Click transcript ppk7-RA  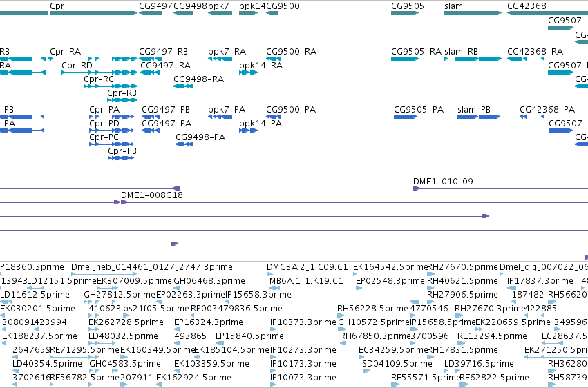220,59
